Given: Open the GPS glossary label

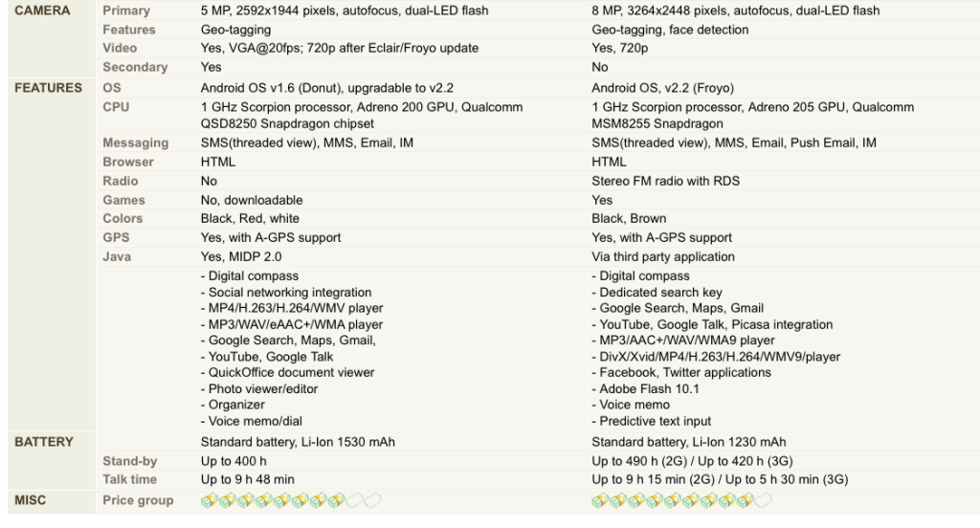Looking at the screenshot, I should tap(116, 237).
